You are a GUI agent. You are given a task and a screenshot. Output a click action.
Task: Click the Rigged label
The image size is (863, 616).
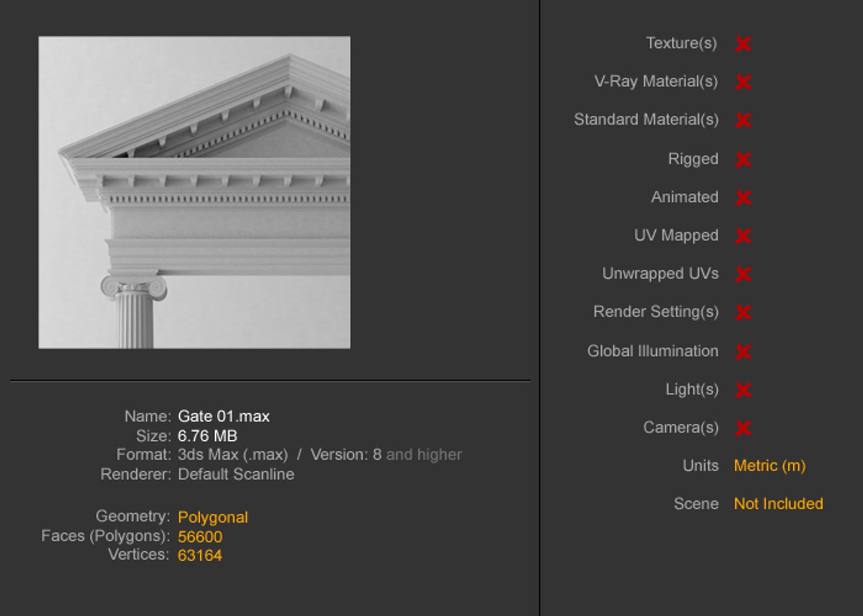coord(693,159)
